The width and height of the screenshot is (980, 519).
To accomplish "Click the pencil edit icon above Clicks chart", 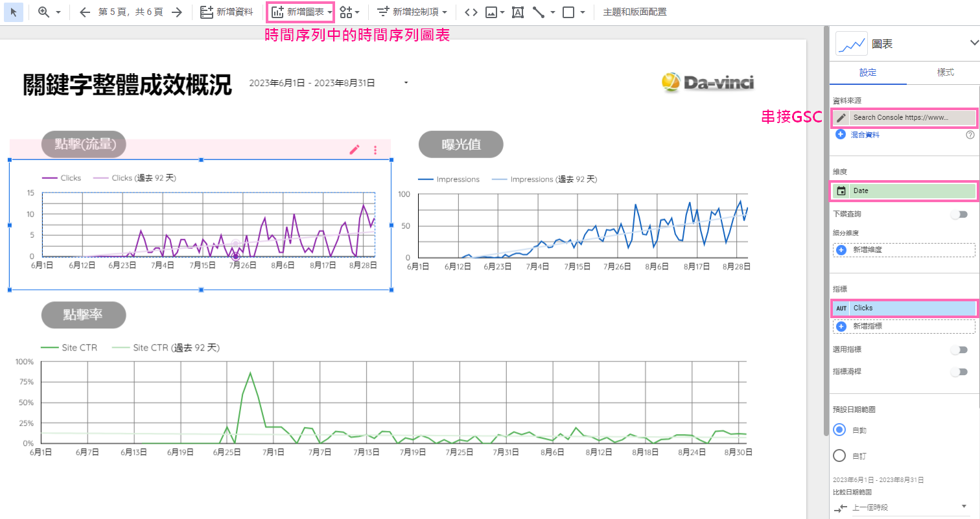I will click(x=354, y=150).
